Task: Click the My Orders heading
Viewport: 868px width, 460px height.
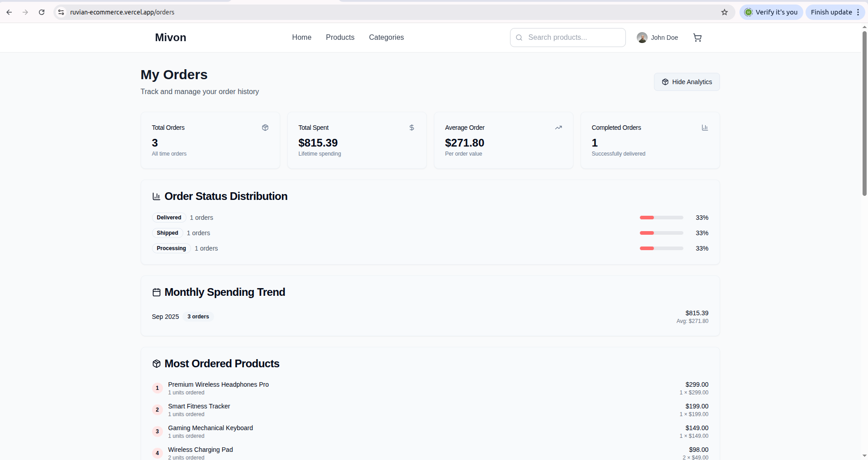Action: pyautogui.click(x=174, y=75)
